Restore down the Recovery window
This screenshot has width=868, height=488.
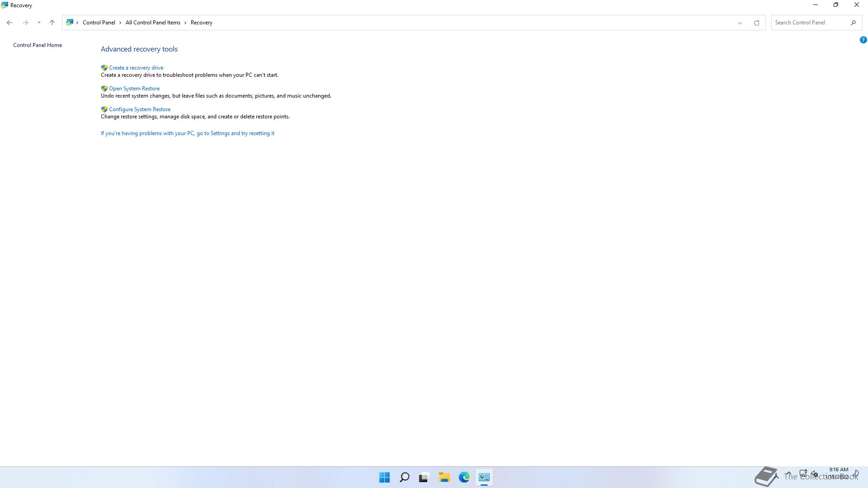[x=836, y=5]
